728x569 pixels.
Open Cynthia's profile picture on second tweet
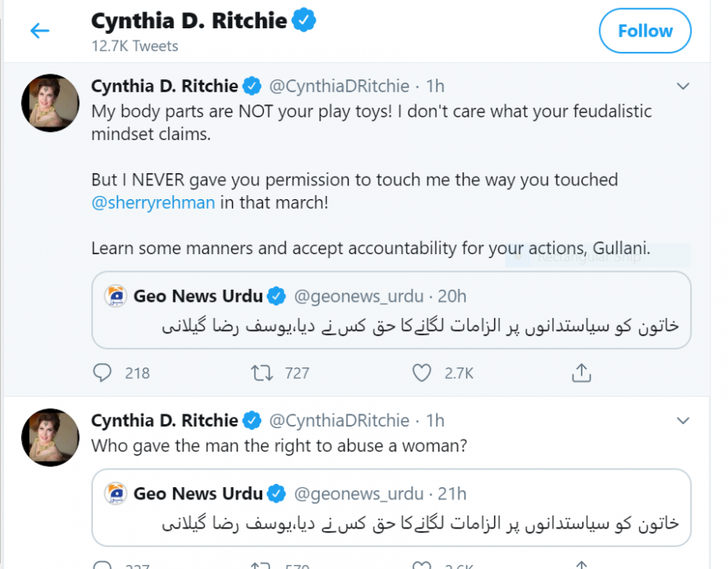tap(50, 438)
